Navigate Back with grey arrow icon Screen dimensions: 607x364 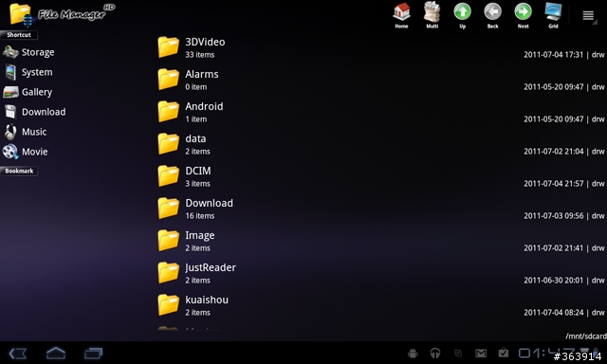tap(492, 15)
